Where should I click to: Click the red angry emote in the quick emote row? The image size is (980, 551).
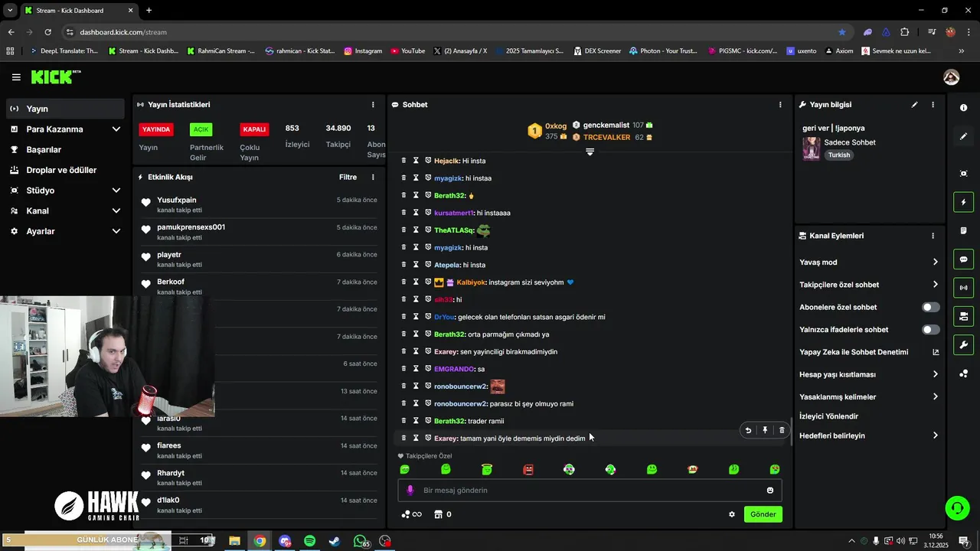pos(528,469)
